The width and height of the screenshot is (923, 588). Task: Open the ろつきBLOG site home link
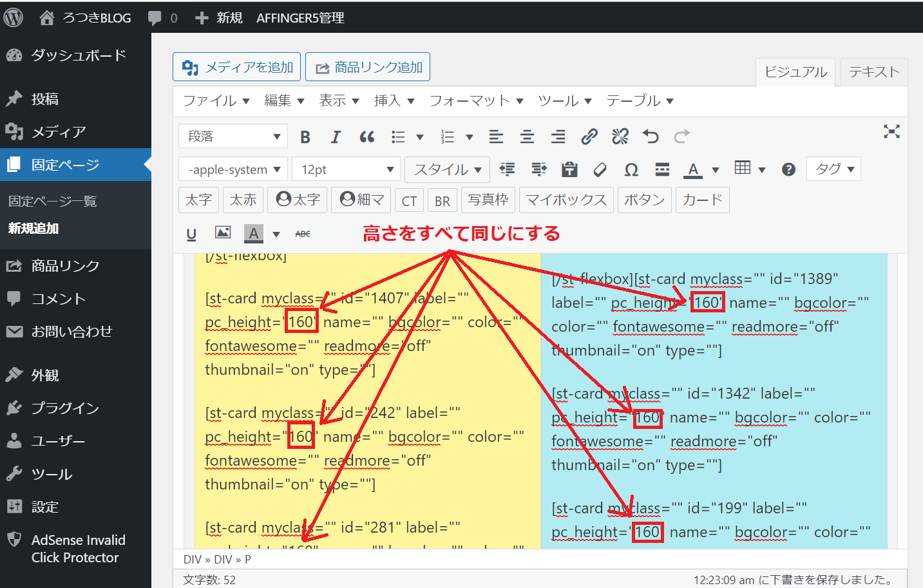tap(85, 17)
